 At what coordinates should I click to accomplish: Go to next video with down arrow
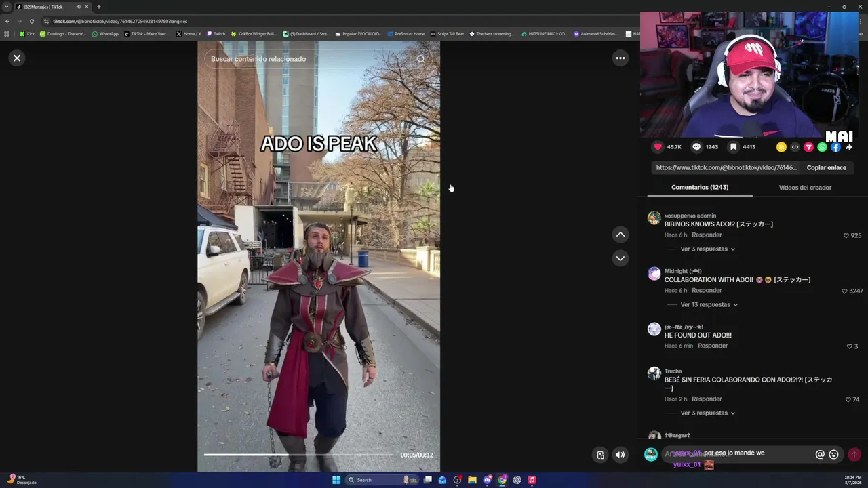[620, 258]
